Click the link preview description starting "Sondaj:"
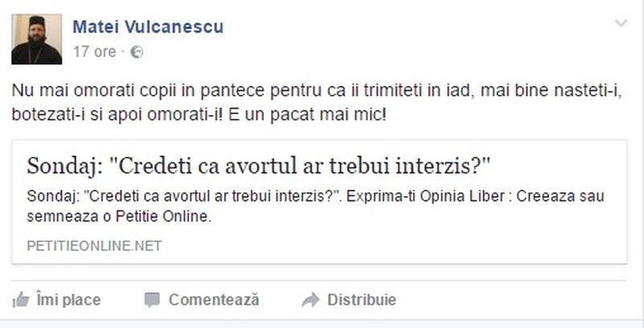644x328 pixels. [x=314, y=197]
